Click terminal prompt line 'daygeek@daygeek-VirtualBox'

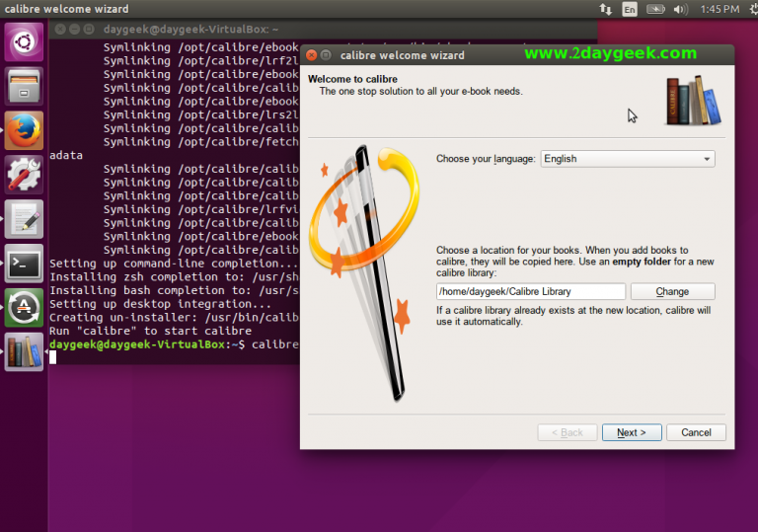[x=137, y=344]
